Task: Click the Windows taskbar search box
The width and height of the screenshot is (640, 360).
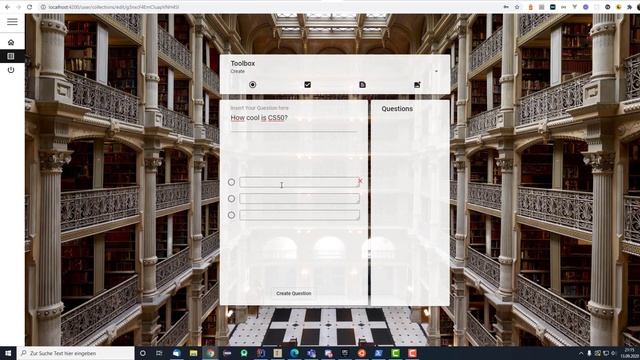Action: 76,353
